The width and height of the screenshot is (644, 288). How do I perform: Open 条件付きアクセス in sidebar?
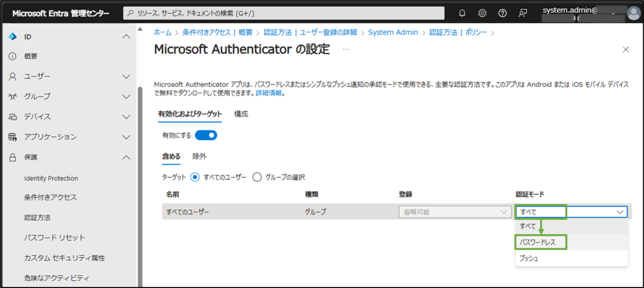[x=50, y=197]
